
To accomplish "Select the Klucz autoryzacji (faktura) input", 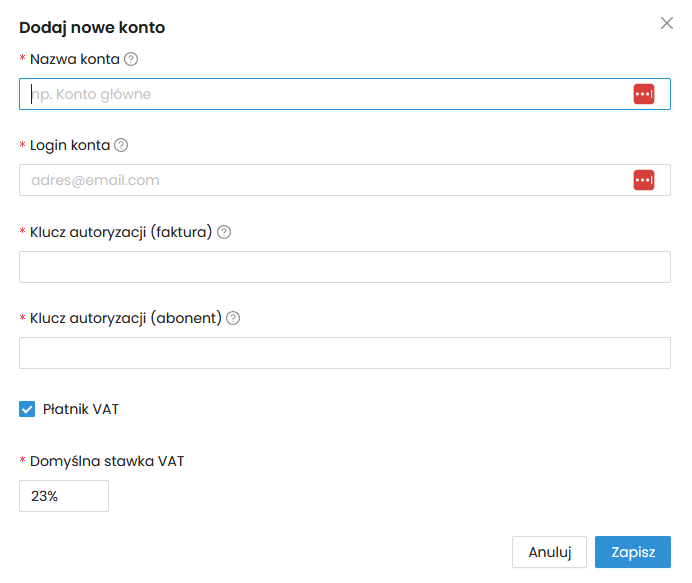I will tap(344, 267).
